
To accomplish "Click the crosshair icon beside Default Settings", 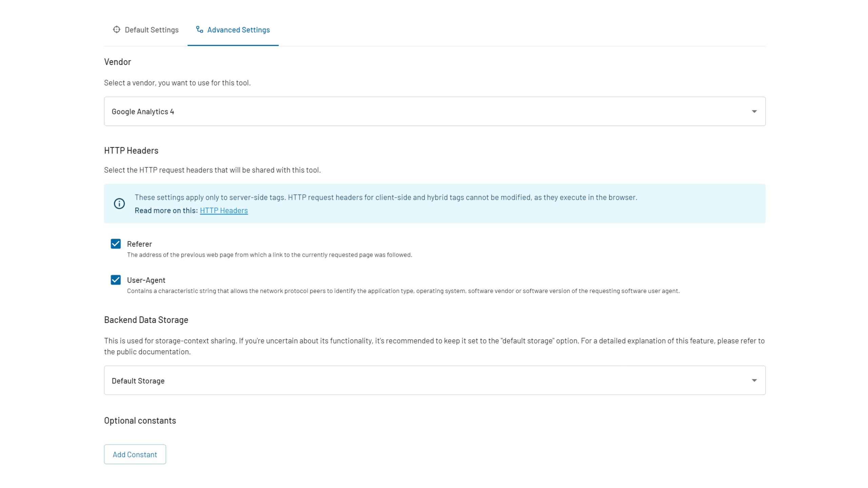I will pos(116,30).
